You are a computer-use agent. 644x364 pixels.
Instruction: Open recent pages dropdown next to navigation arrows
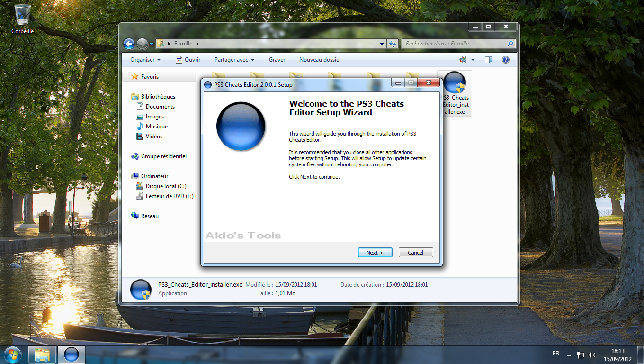point(152,44)
